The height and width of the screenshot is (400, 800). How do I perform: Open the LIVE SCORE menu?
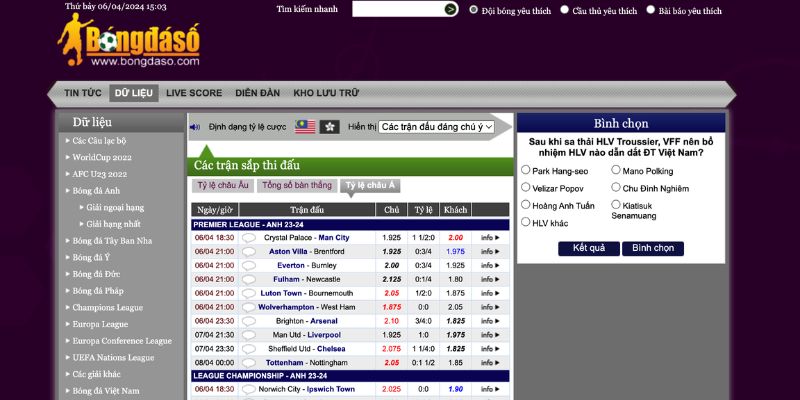(194, 93)
